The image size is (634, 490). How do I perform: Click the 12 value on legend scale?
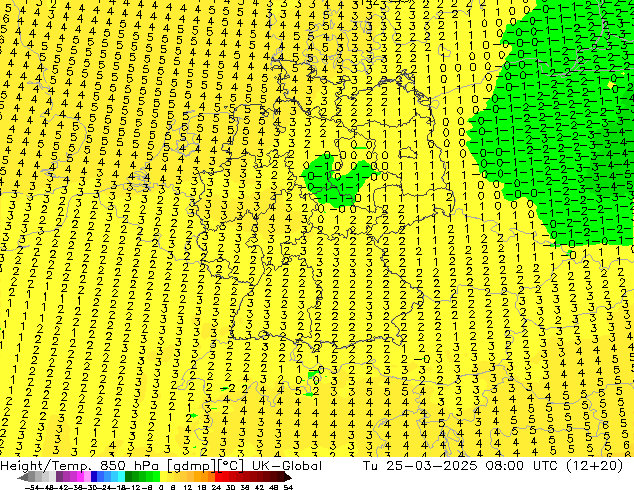(187, 487)
